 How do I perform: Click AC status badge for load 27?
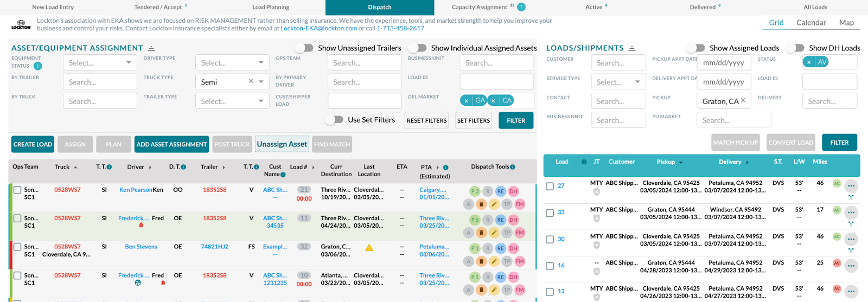point(837,183)
